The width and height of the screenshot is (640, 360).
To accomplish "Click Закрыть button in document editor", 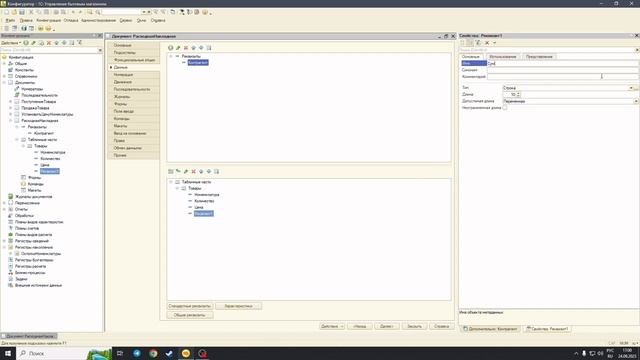I will click(414, 327).
